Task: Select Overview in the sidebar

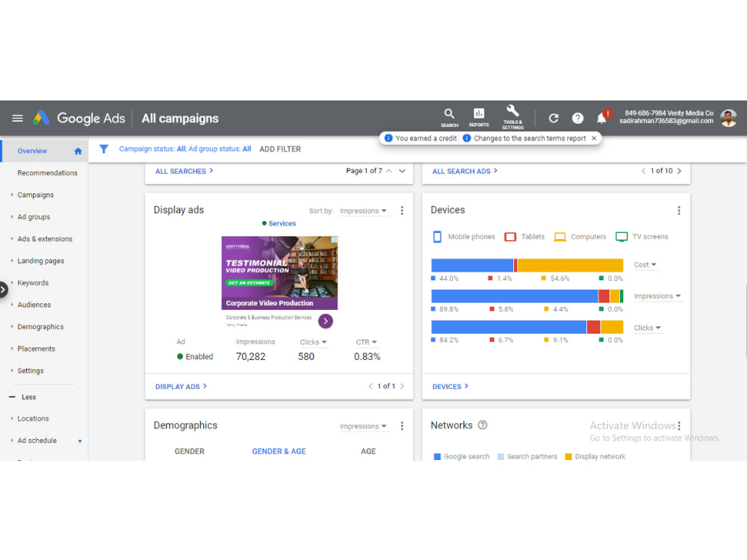Action: click(x=32, y=151)
